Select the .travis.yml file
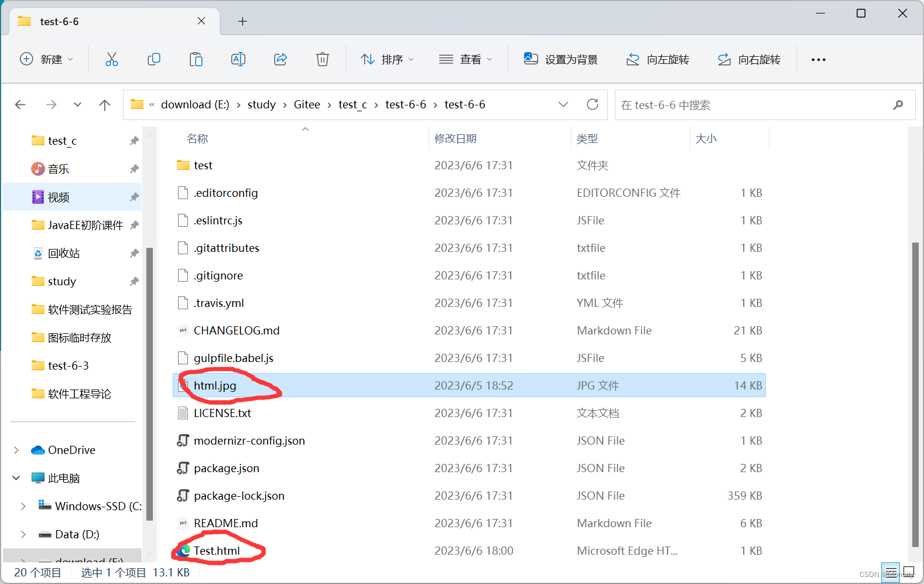The width and height of the screenshot is (924, 584). (469, 303)
